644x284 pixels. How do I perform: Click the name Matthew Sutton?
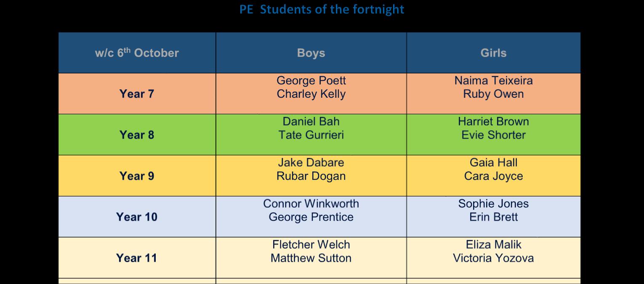311,258
